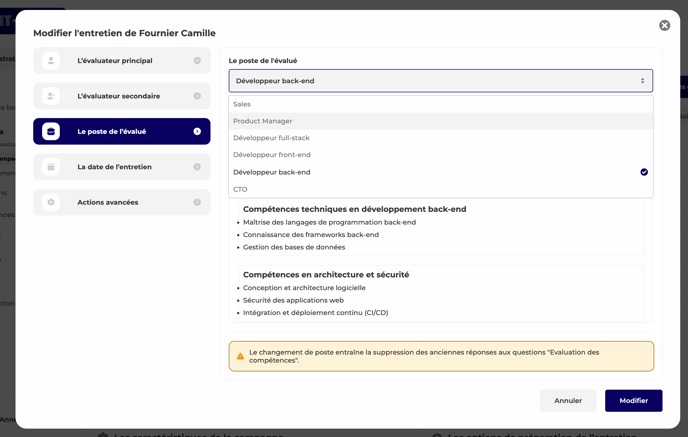The width and height of the screenshot is (688, 437).
Task: Click the gear icon for Actions avancées
Action: (x=51, y=202)
